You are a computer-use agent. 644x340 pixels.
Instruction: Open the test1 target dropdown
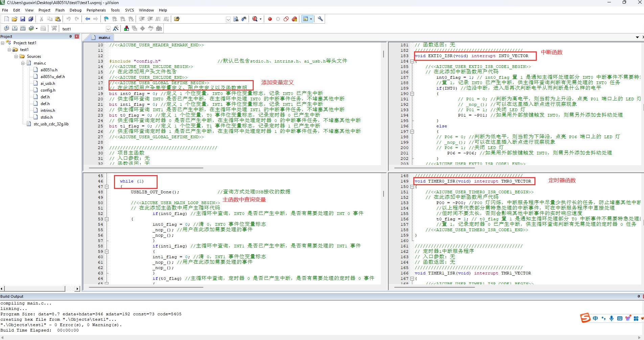tap(108, 29)
